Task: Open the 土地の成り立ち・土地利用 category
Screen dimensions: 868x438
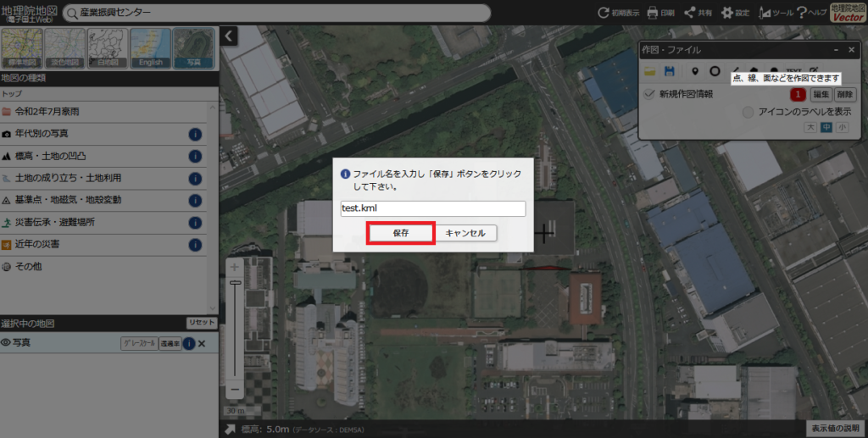Action: pos(103,178)
